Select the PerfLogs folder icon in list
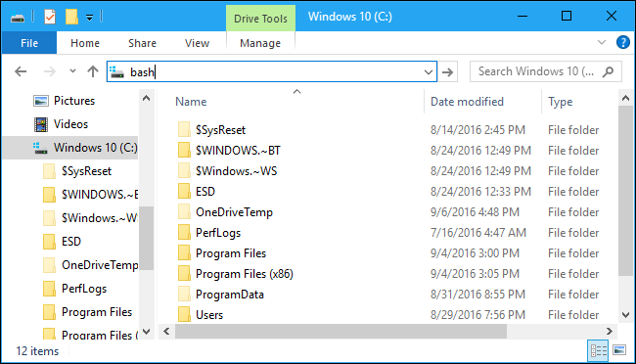The height and width of the screenshot is (364, 636). (184, 233)
